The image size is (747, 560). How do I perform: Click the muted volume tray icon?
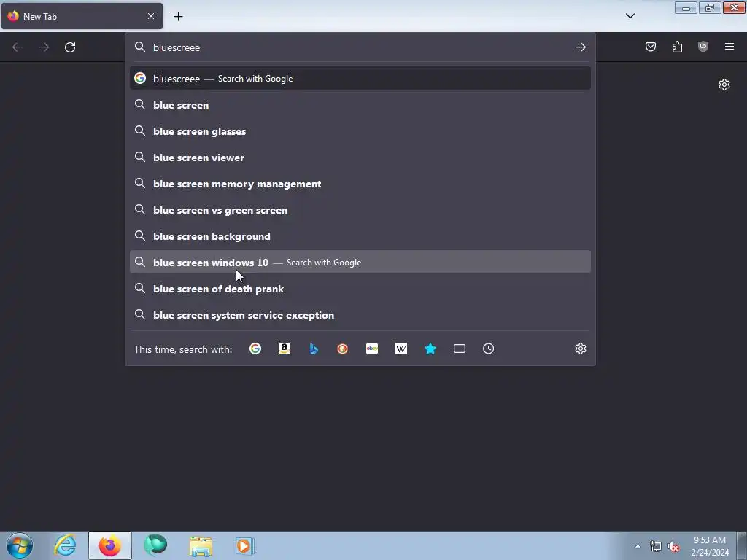[x=673, y=546]
